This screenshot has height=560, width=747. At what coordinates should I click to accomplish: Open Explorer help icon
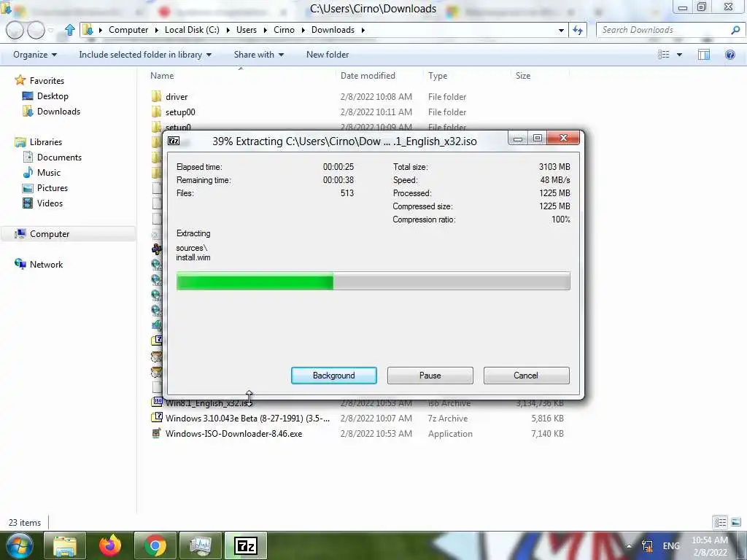(729, 55)
